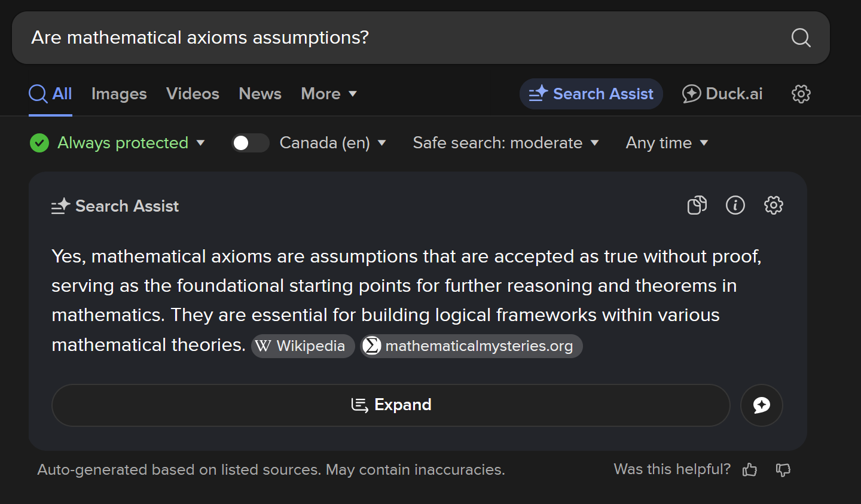Give thumbs down feedback
This screenshot has width=861, height=504.
point(783,470)
